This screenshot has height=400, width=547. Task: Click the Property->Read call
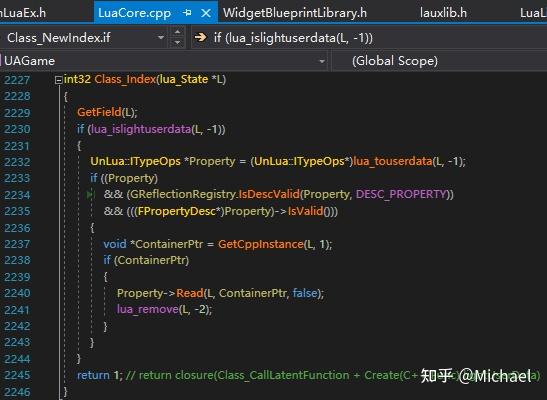pyautogui.click(x=160, y=293)
